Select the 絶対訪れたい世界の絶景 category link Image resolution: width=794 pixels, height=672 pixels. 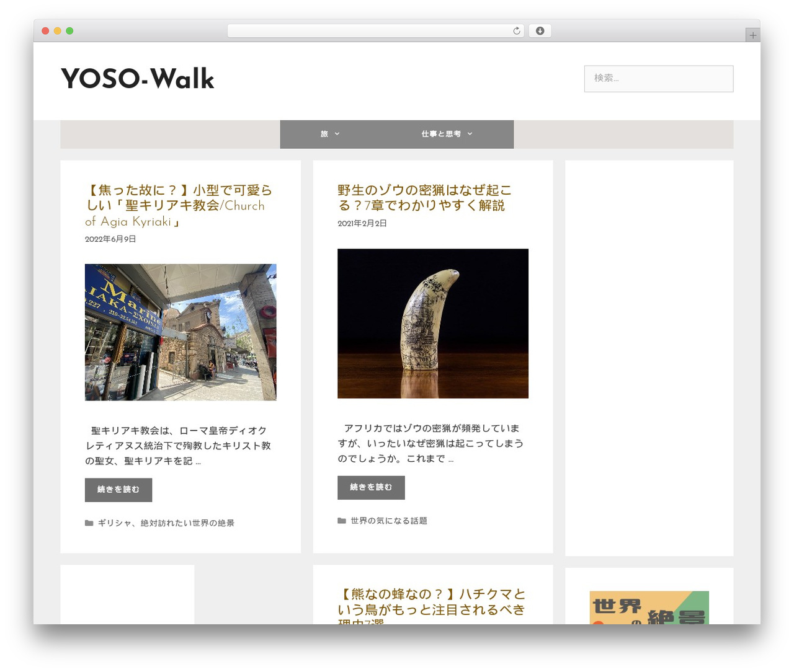(187, 523)
